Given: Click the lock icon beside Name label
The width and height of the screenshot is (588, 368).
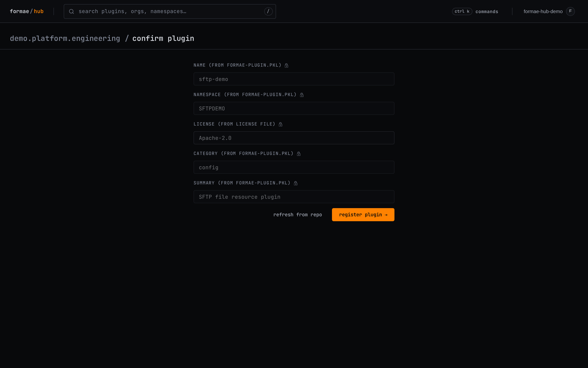Looking at the screenshot, I should [x=286, y=65].
